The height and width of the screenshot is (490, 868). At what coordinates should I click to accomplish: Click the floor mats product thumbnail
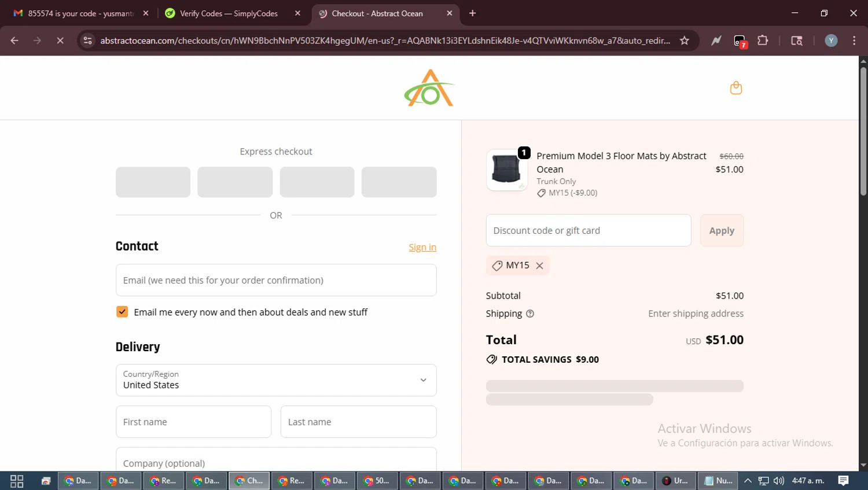(x=507, y=170)
